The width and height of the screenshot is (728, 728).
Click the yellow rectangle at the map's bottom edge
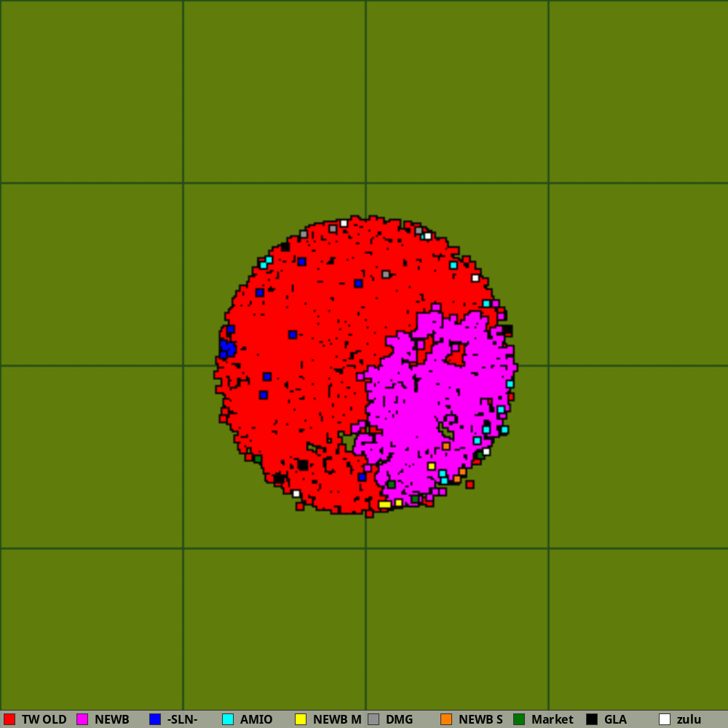(x=384, y=505)
